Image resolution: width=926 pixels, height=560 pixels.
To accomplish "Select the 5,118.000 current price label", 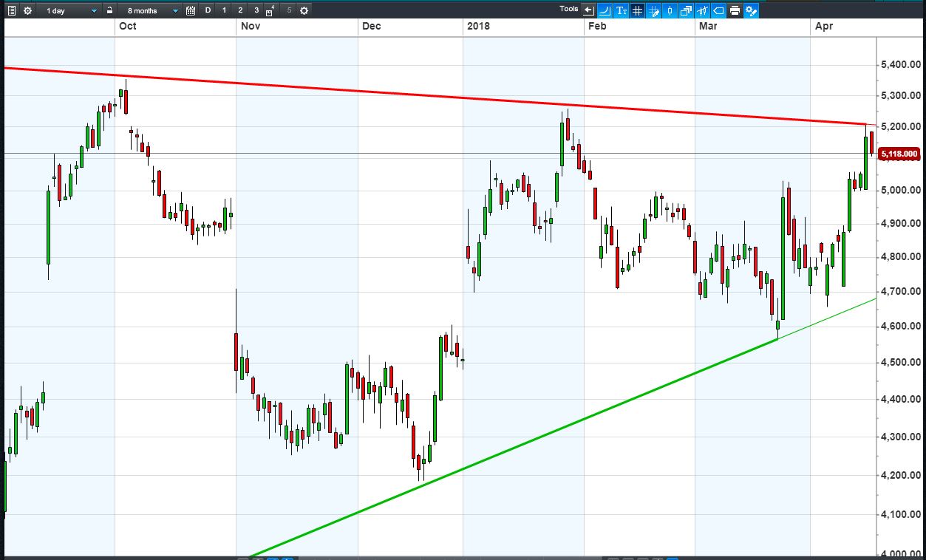I will [899, 154].
